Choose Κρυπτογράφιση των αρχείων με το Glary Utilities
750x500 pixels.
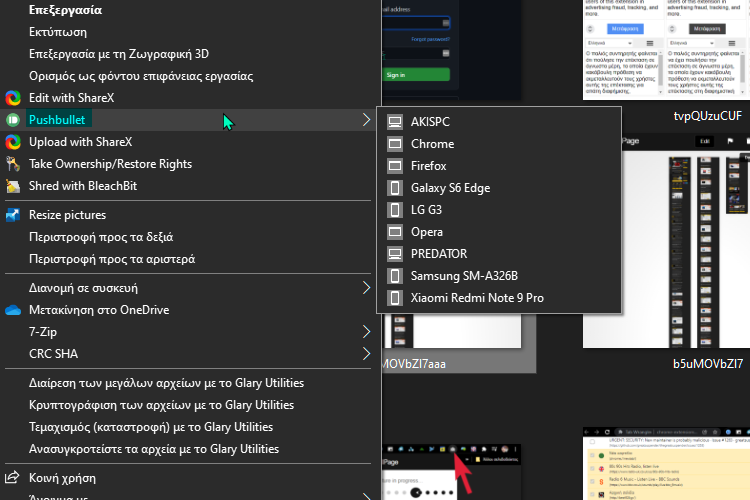coord(188,405)
